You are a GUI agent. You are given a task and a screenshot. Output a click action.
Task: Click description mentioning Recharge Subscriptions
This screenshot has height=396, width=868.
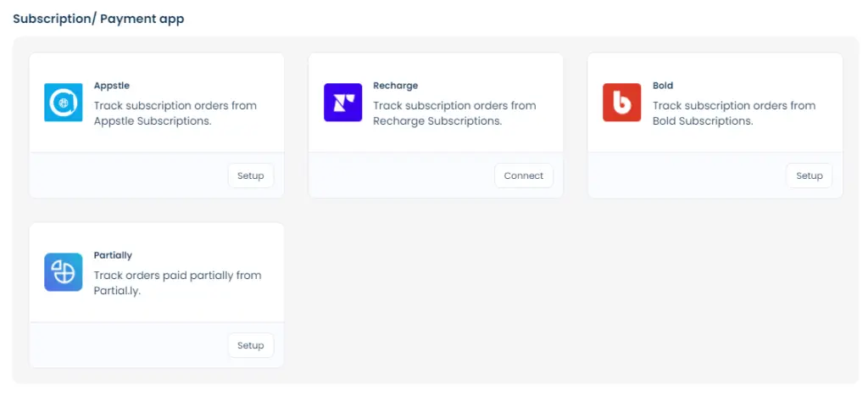coord(454,114)
